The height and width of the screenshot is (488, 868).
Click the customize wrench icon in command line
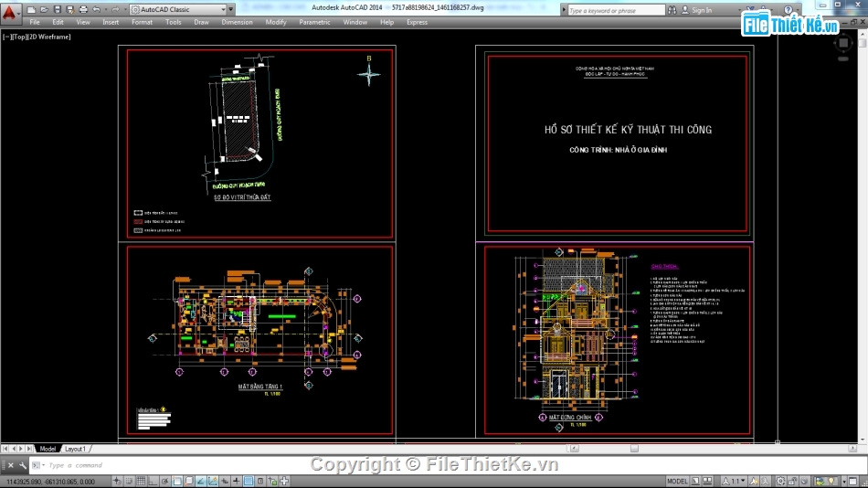(x=23, y=465)
